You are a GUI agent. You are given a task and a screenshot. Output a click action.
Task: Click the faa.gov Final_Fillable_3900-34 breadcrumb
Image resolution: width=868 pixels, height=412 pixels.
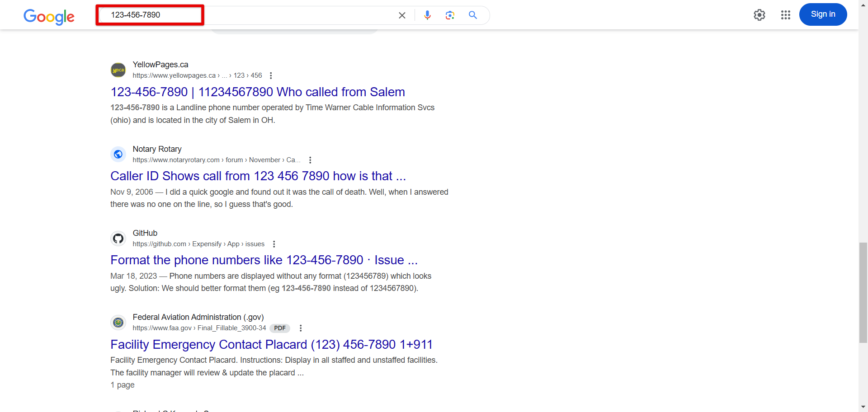[199, 328]
